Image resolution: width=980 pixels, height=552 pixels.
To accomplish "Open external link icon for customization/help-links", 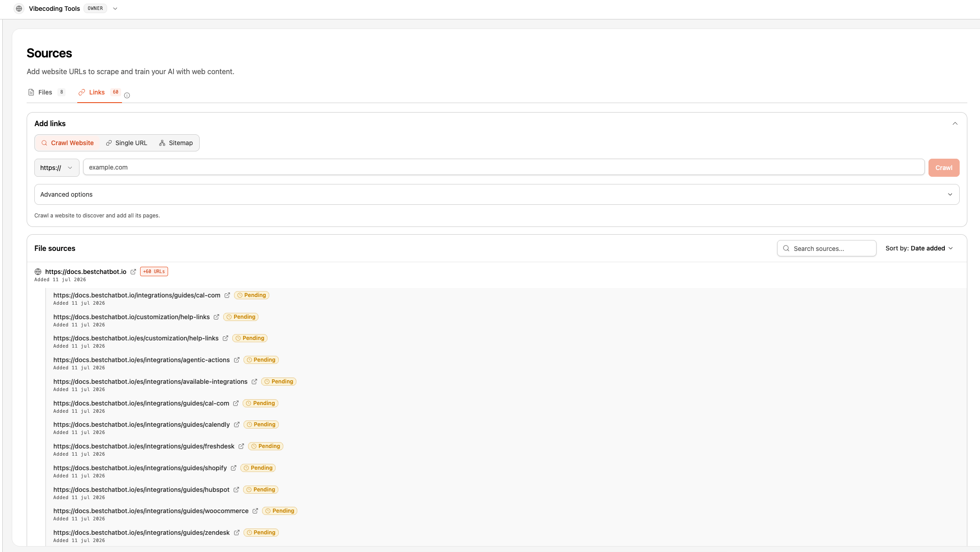I will 216,317.
